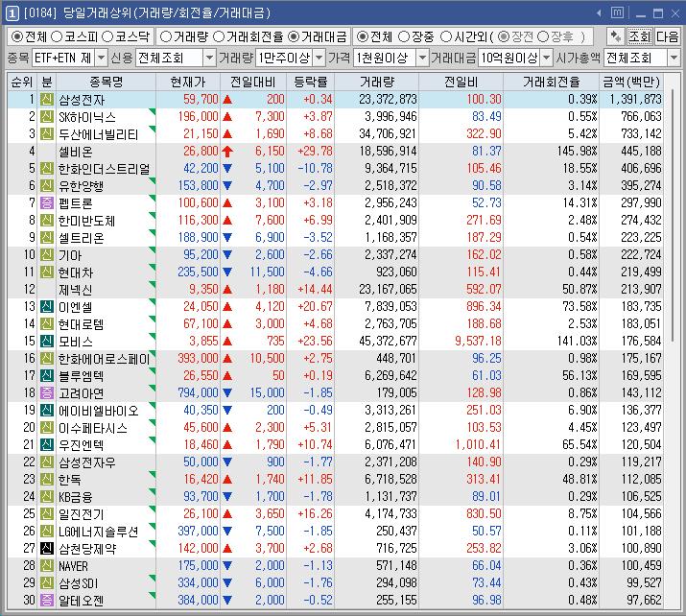
Task: Click the left arrow icon in title bar
Action: (599, 13)
